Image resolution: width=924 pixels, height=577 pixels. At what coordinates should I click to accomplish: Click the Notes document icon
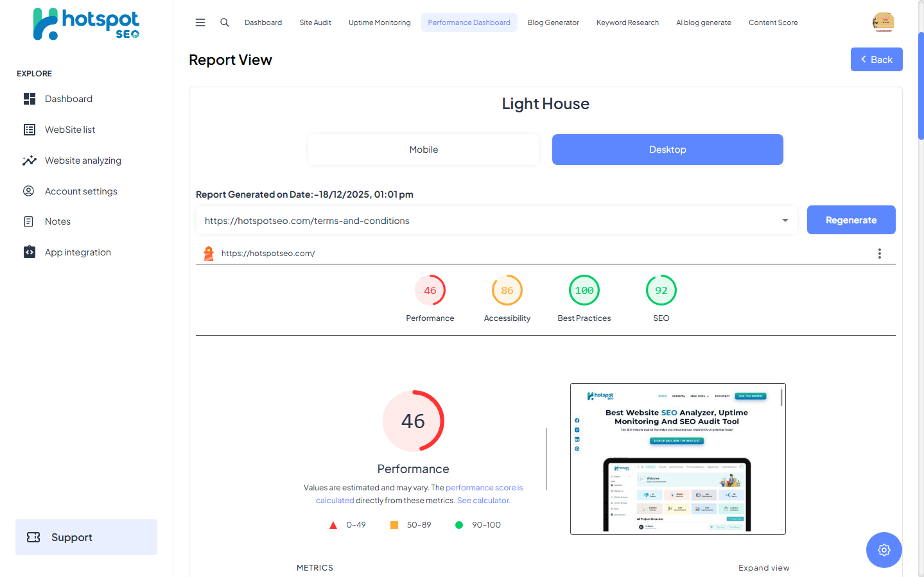point(29,221)
